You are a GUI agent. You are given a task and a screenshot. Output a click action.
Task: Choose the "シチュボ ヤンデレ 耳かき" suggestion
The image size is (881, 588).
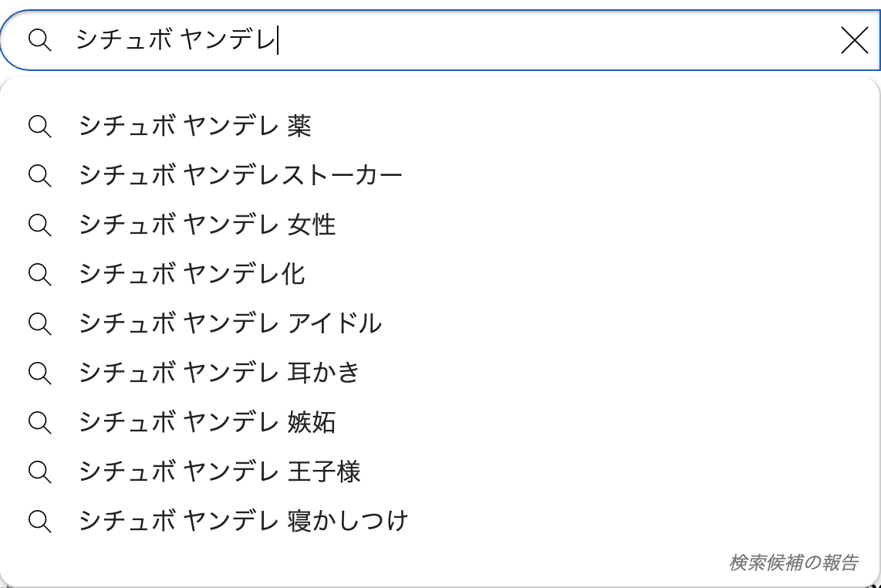[220, 373]
